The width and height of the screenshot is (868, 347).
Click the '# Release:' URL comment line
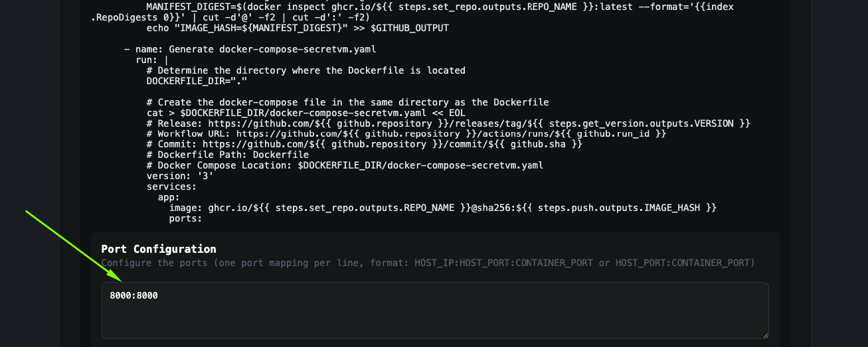tap(448, 123)
